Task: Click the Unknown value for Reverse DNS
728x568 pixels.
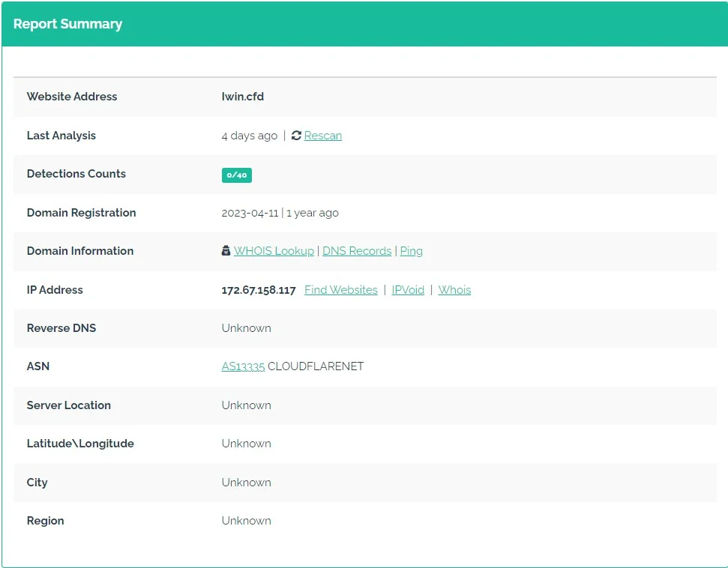Action: 247,328
